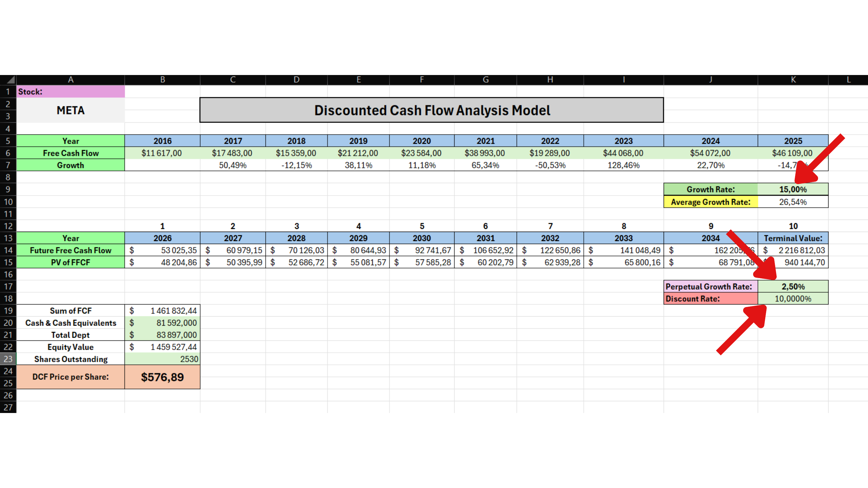Select the 2031 year header cell

tap(485, 238)
